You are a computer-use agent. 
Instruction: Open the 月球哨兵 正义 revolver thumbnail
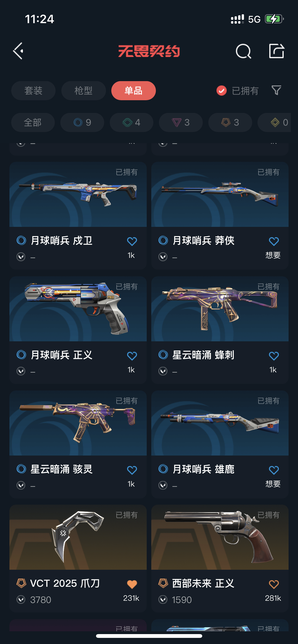pyautogui.click(x=78, y=309)
